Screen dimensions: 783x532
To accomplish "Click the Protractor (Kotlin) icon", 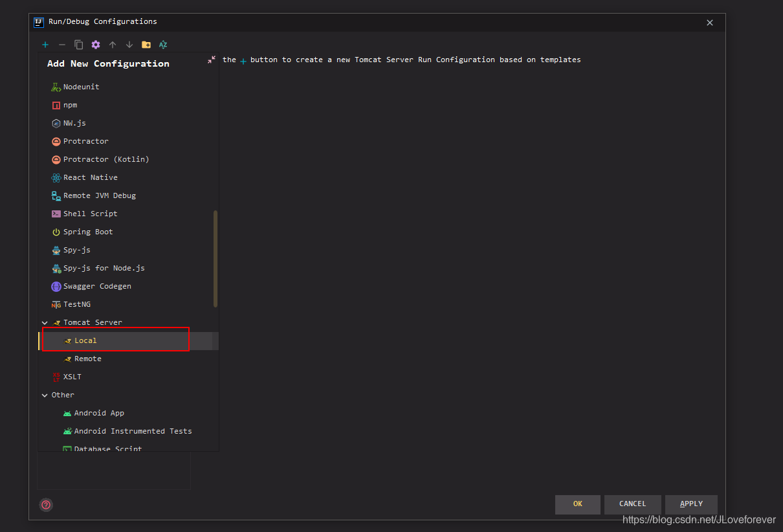I will pyautogui.click(x=56, y=159).
